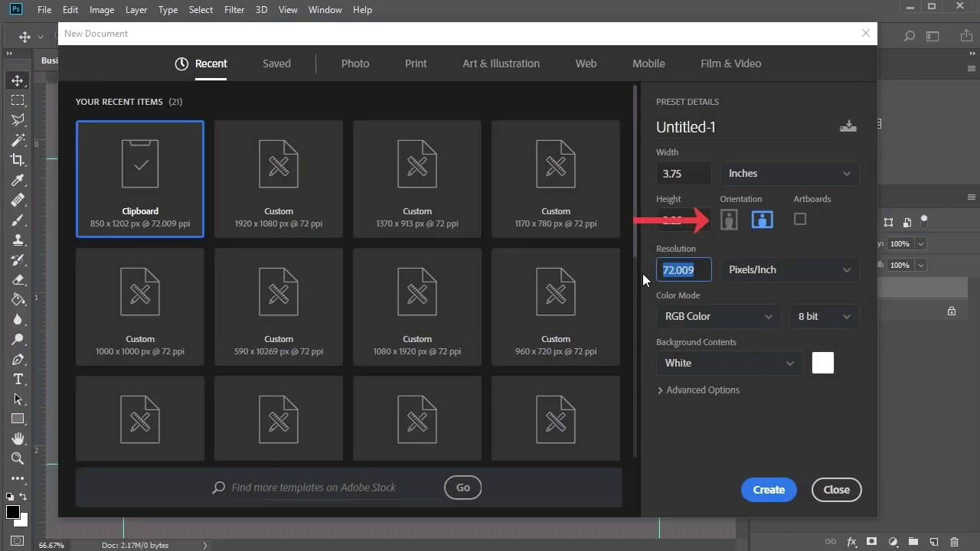Pick the Crop tool

click(17, 160)
